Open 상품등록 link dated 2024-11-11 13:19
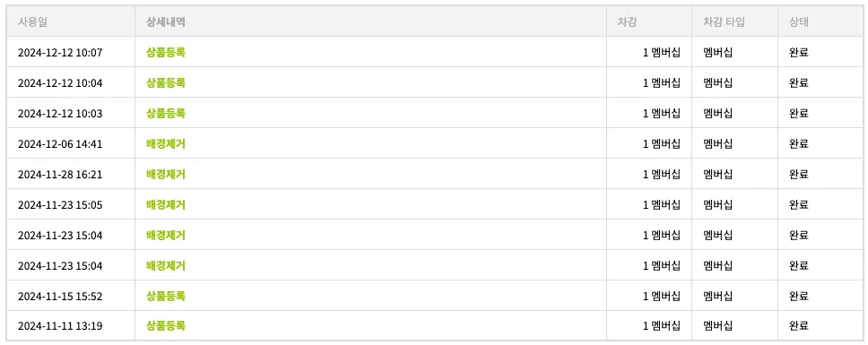The width and height of the screenshot is (868, 345). point(166,325)
